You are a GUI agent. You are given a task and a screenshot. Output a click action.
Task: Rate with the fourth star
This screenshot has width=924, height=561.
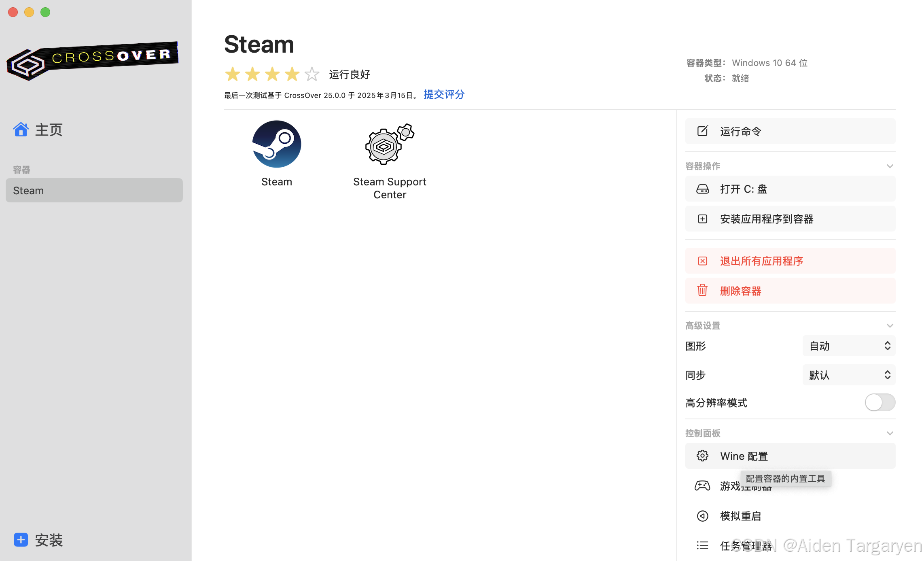292,74
